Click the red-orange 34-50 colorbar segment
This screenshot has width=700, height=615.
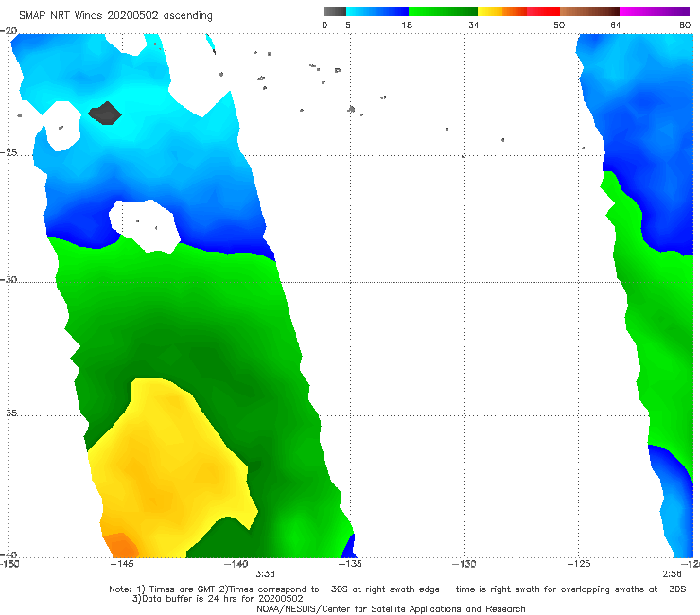coord(518,11)
